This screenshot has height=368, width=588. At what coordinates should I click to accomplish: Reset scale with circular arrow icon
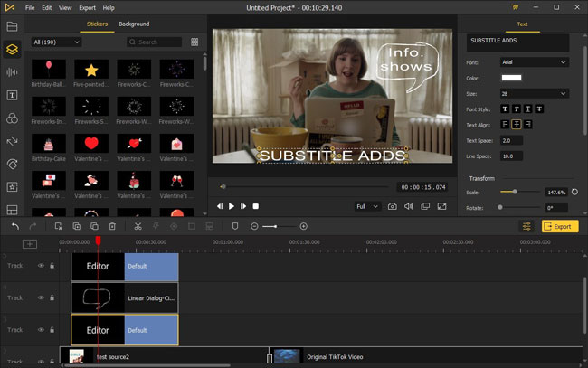[574, 193]
